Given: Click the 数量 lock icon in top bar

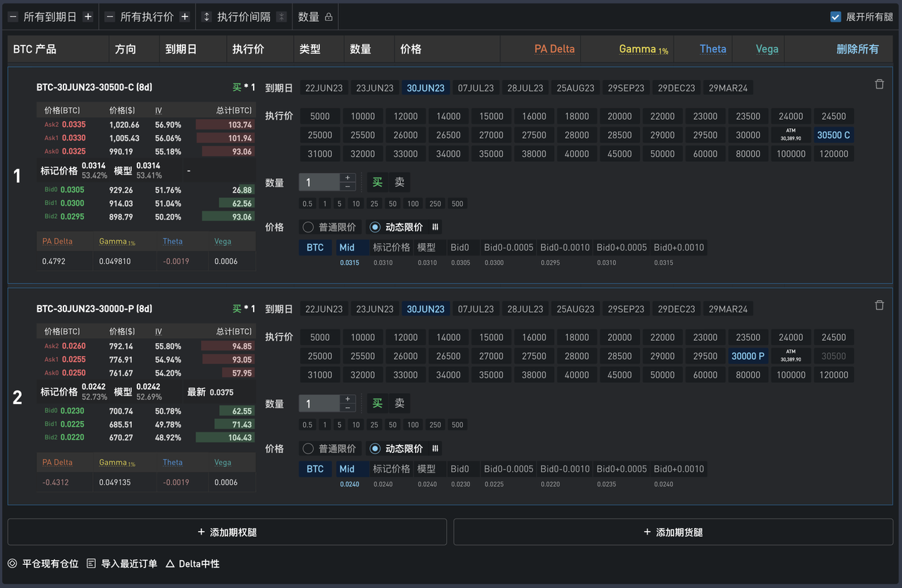Looking at the screenshot, I should point(328,17).
